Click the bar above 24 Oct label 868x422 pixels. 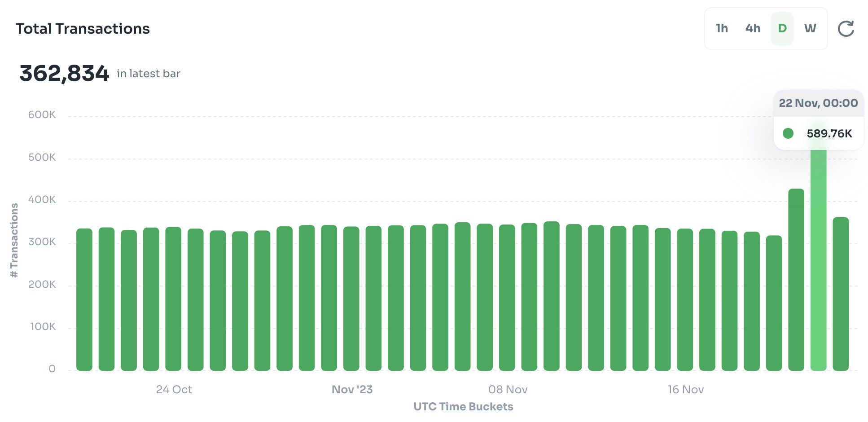[x=173, y=299]
